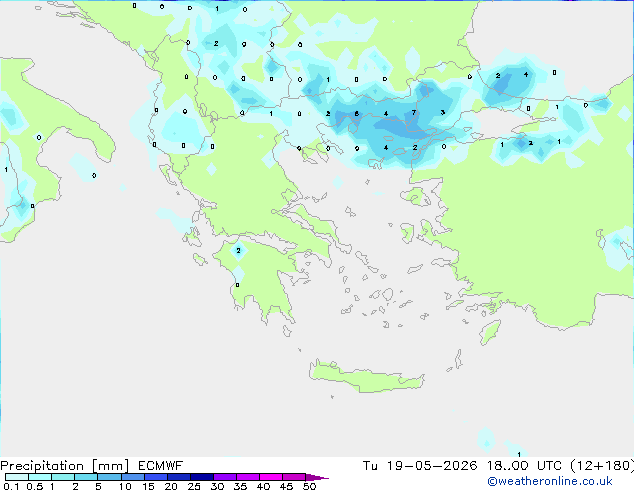Click the forecast date Tu 19-05-2026

click(419, 466)
